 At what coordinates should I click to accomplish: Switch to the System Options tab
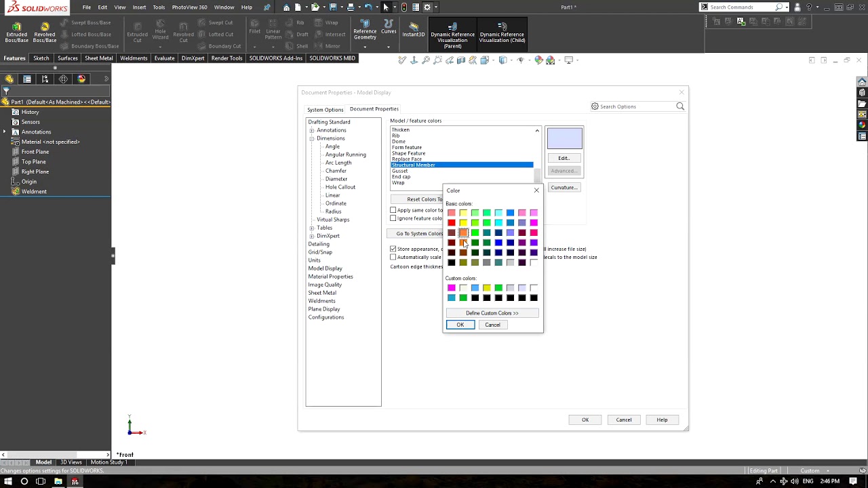tap(325, 110)
